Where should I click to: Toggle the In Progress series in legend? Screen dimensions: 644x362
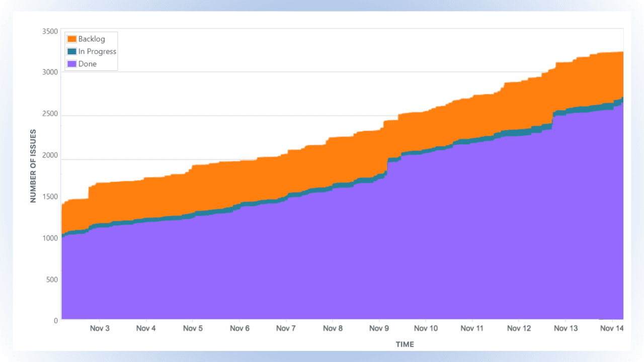coord(97,51)
